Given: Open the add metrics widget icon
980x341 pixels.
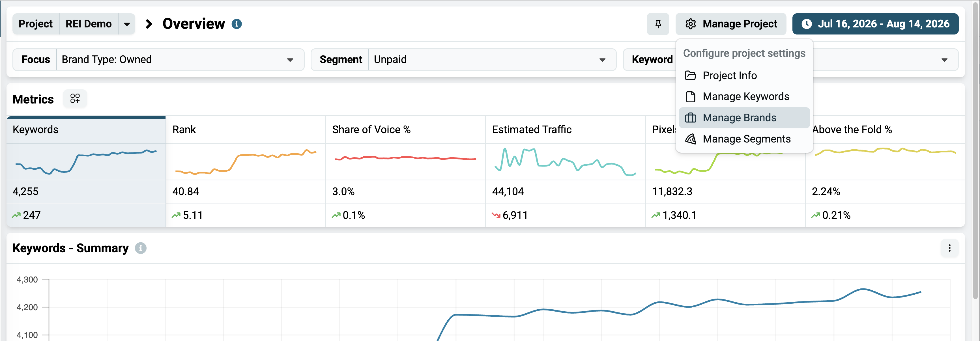Looking at the screenshot, I should [75, 99].
